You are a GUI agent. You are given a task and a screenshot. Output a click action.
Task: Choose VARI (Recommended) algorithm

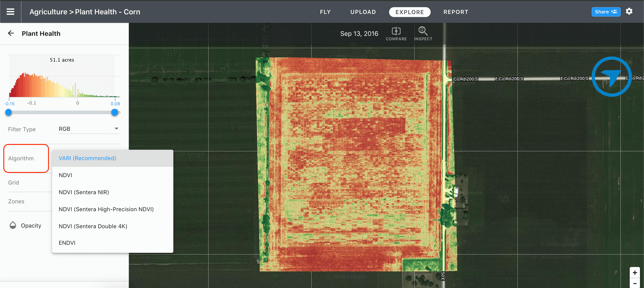112,158
